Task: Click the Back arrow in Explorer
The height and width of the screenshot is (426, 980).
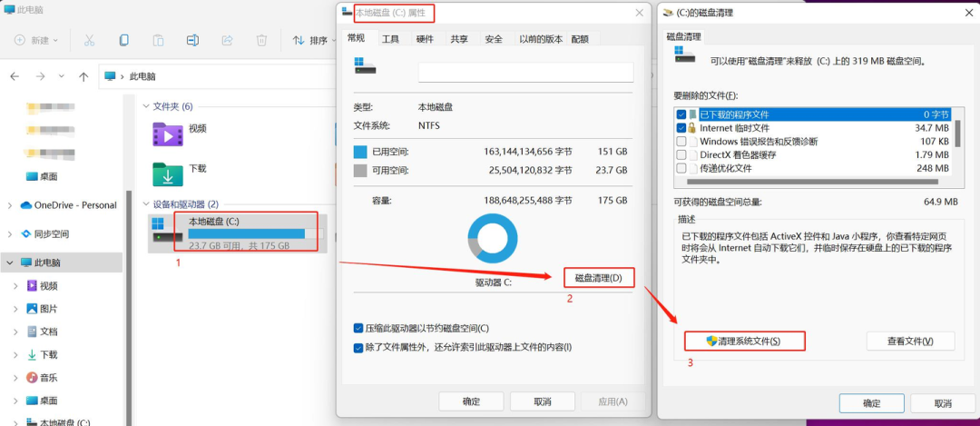Action: (x=15, y=76)
